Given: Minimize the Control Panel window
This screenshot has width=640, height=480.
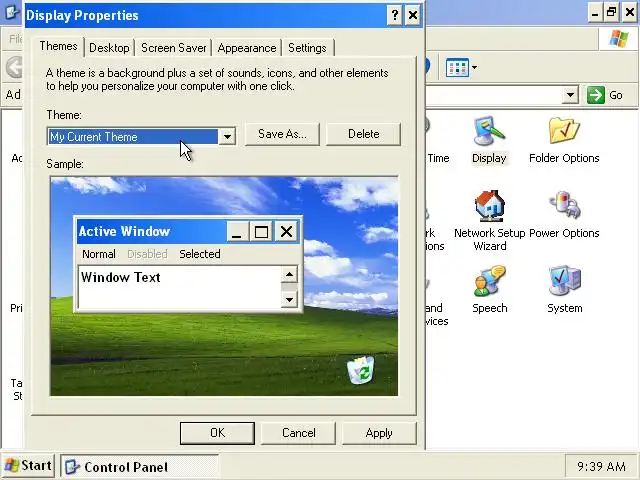Looking at the screenshot, I should [595, 13].
